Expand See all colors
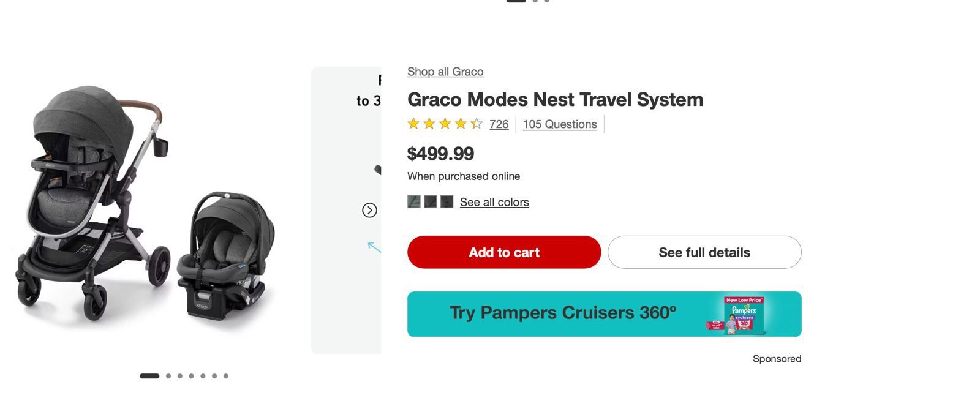 494,201
